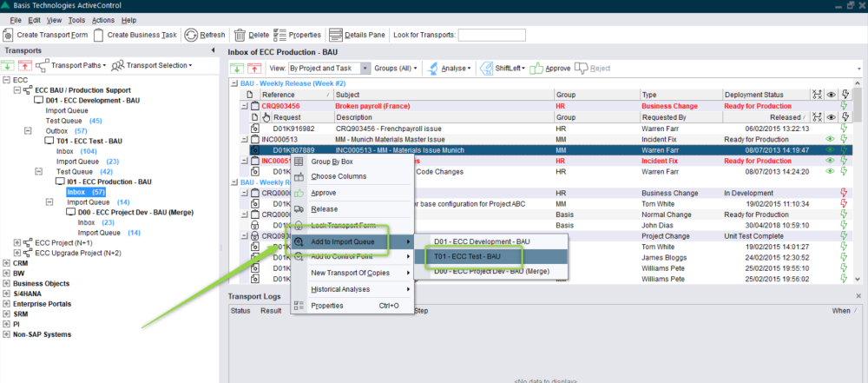Choose Choose Columns in context menu
Image resolution: width=868 pixels, height=383 pixels.
(352, 176)
